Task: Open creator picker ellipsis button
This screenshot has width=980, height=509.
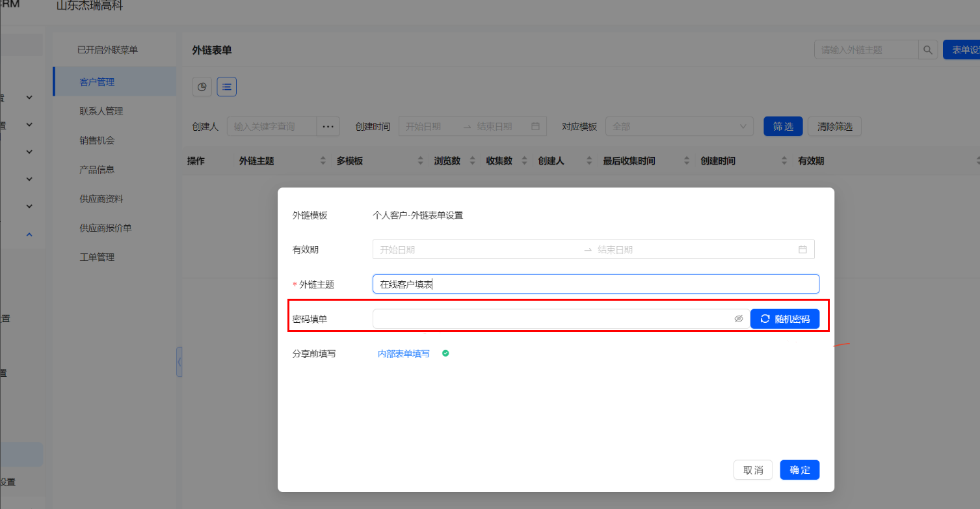Action: [328, 126]
